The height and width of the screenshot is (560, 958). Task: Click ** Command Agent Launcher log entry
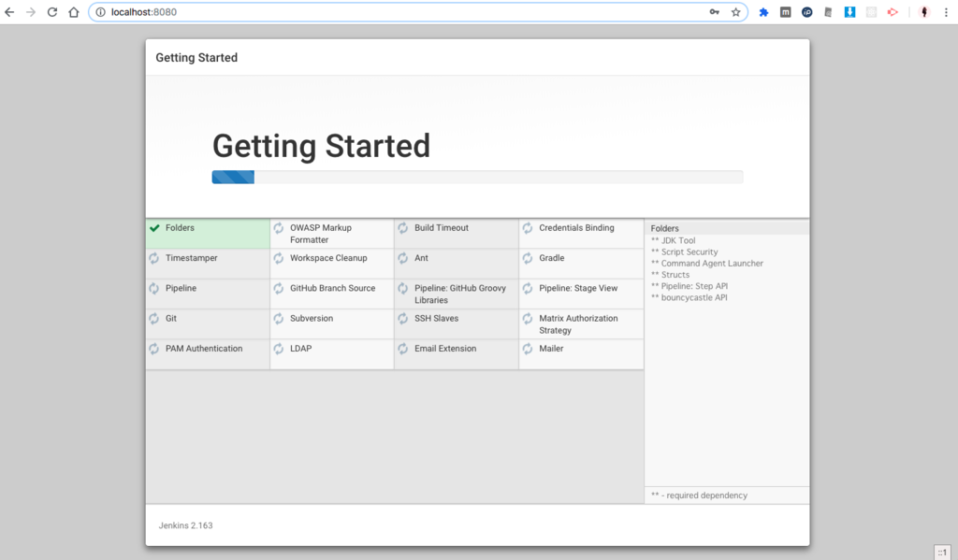707,264
